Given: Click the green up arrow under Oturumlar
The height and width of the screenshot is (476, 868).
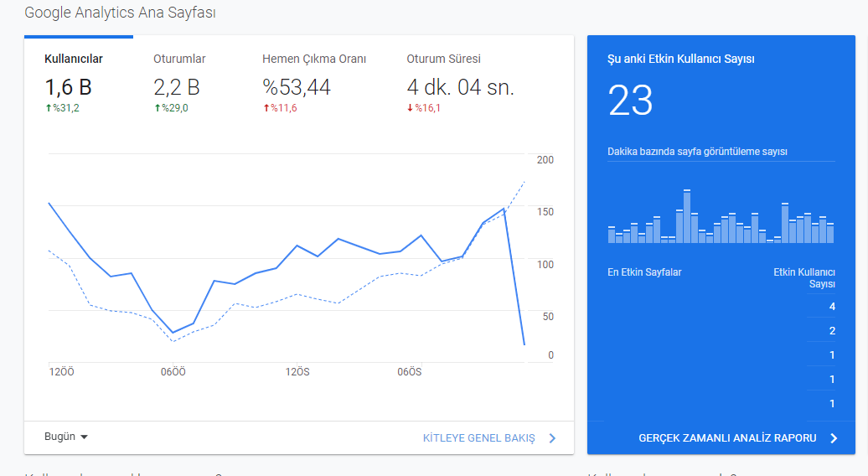Looking at the screenshot, I should (x=158, y=108).
